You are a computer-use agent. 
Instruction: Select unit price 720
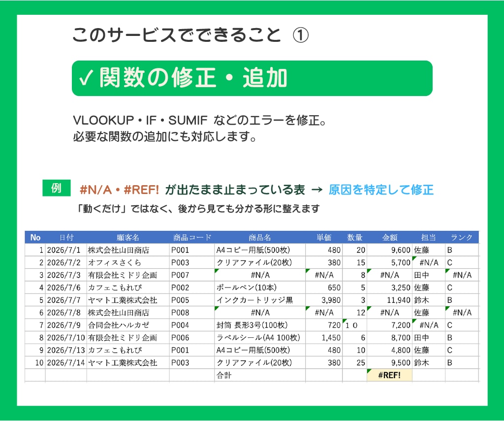pos(324,325)
